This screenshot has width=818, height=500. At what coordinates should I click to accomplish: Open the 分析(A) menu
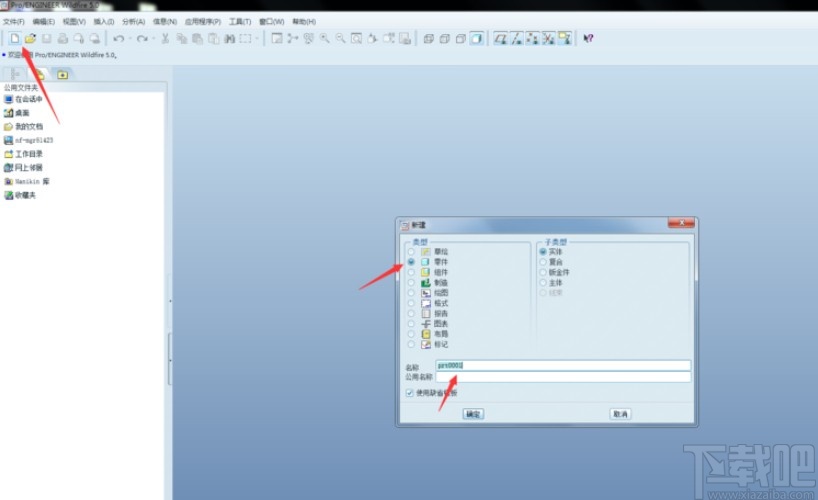(134, 21)
